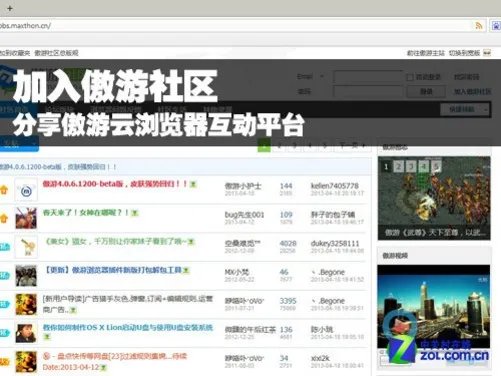Open thread 傲游4.0.6.1200-beta版 in red
Viewport: 501px width, 376px height.
(115, 184)
